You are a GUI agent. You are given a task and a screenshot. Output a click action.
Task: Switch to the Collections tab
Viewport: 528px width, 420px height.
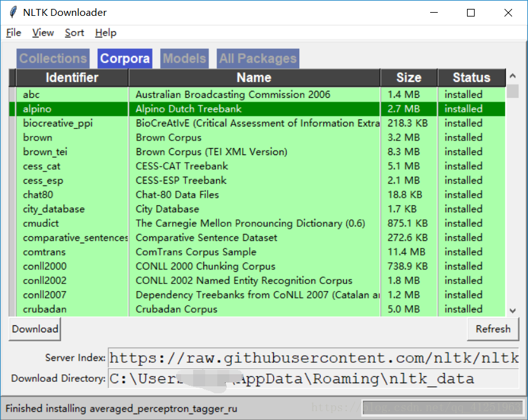(x=53, y=58)
